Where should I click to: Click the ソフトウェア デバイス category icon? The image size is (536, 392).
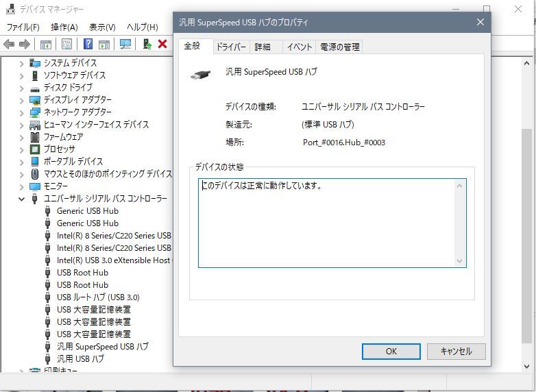coord(35,75)
